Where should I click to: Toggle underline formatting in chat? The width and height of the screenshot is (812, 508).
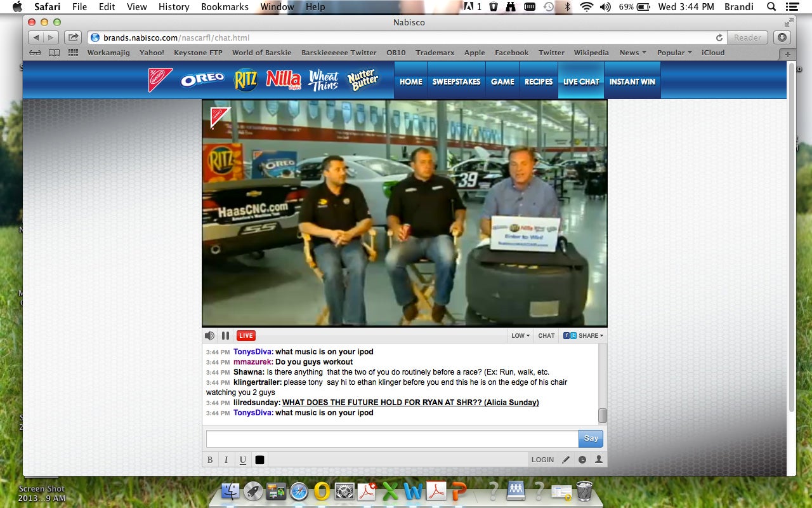tap(243, 460)
